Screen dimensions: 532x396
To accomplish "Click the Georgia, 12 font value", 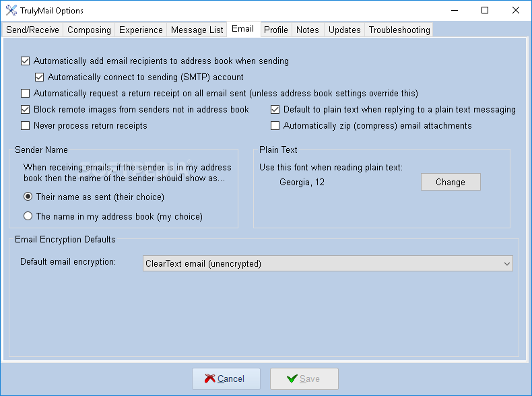I will click(x=302, y=183).
